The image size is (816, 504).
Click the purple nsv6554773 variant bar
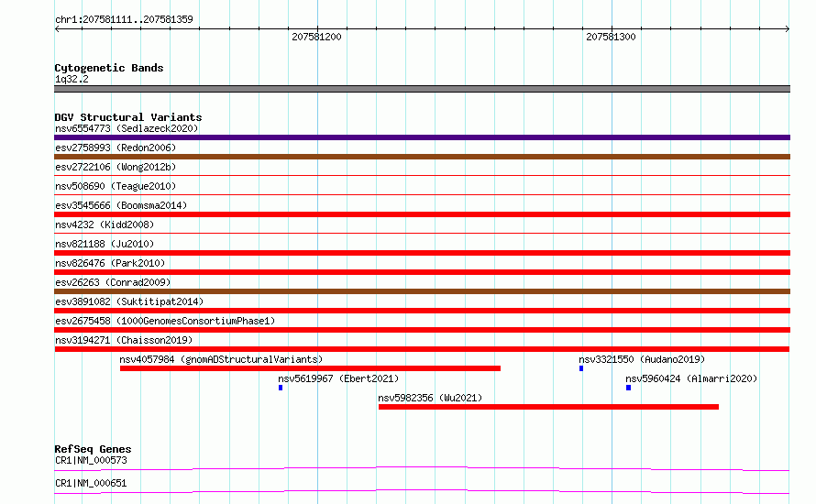pyautogui.click(x=422, y=137)
